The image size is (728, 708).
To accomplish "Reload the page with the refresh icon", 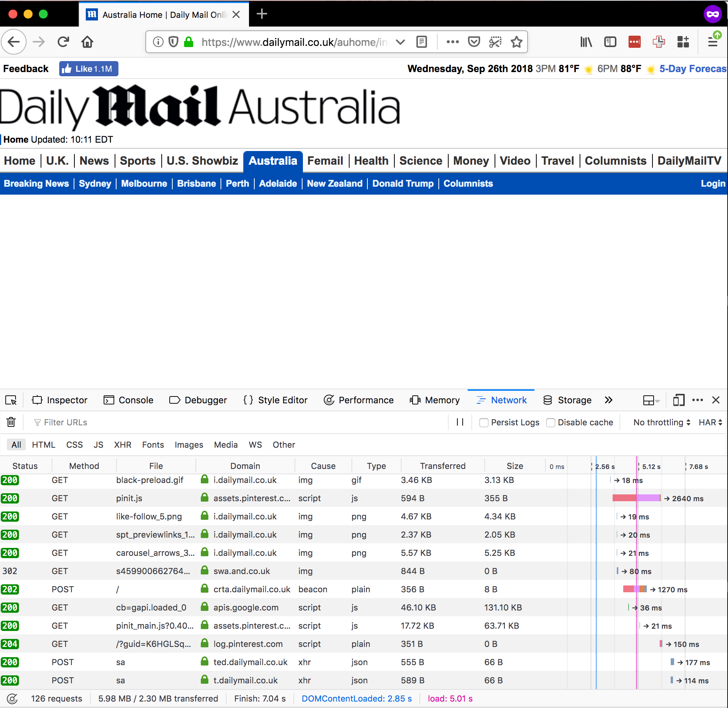I will click(x=63, y=42).
